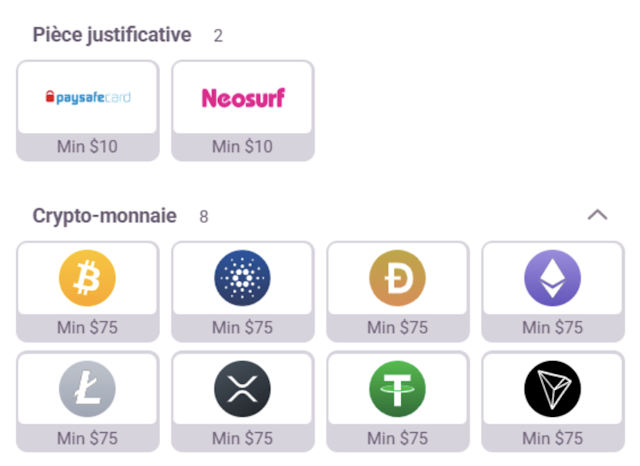Select the Bitcoin payment icon
The width and height of the screenshot is (640, 466).
[x=87, y=277]
